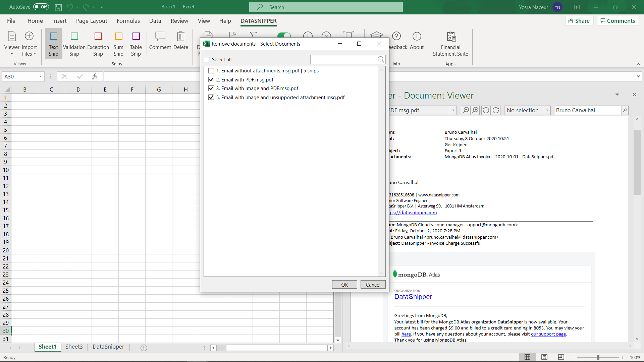Image resolution: width=644 pixels, height=362 pixels.
Task: Switch to the Sheet3 tab
Action: tap(74, 347)
